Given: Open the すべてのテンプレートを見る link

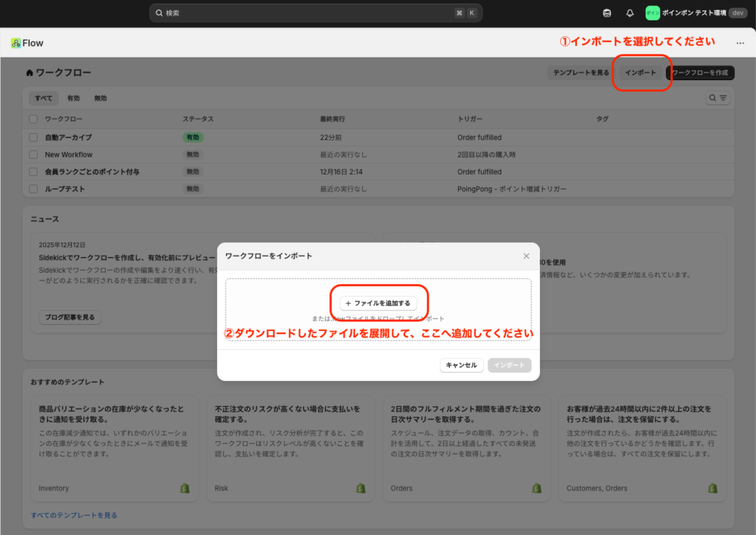Looking at the screenshot, I should click(74, 515).
